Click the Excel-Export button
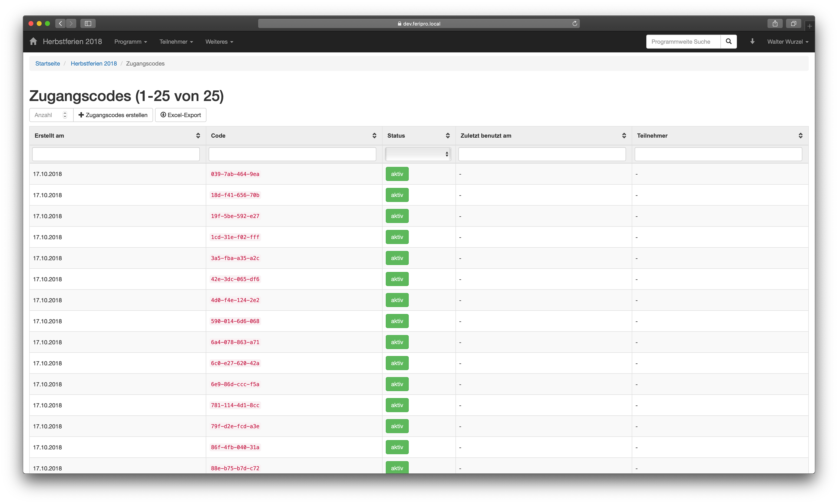Image resolution: width=838 pixels, height=504 pixels. point(181,115)
